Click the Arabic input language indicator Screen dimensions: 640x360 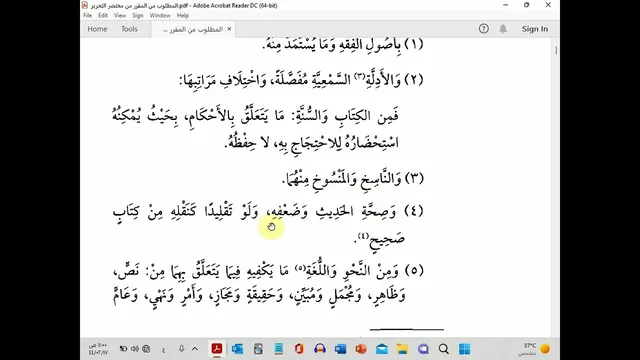click(x=164, y=349)
